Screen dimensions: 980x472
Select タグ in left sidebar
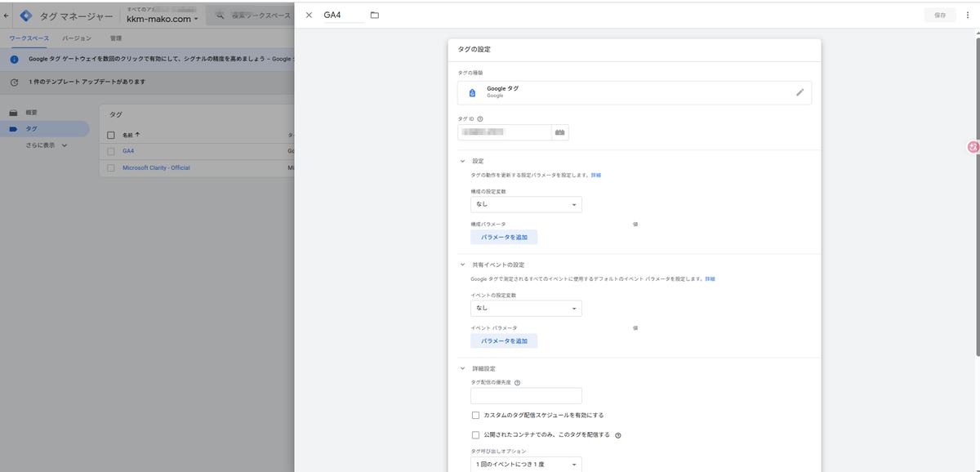(x=45, y=129)
